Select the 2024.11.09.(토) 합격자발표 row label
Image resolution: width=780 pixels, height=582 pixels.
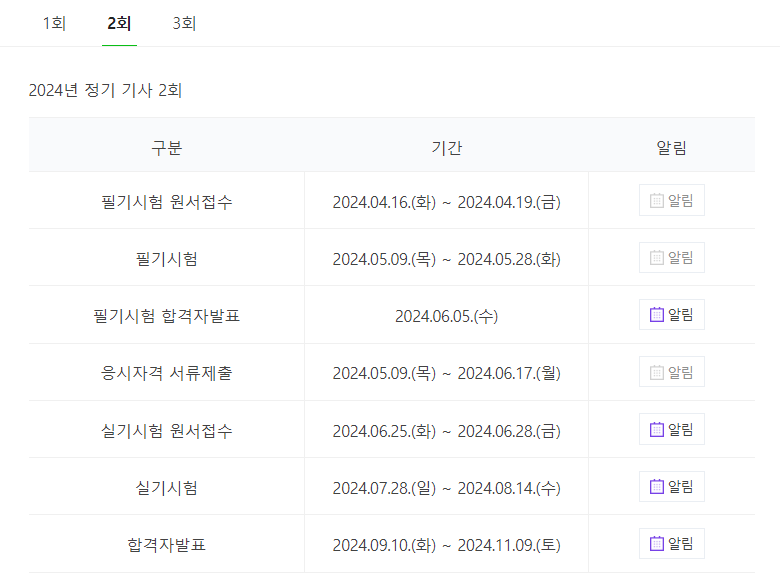pyautogui.click(x=167, y=545)
